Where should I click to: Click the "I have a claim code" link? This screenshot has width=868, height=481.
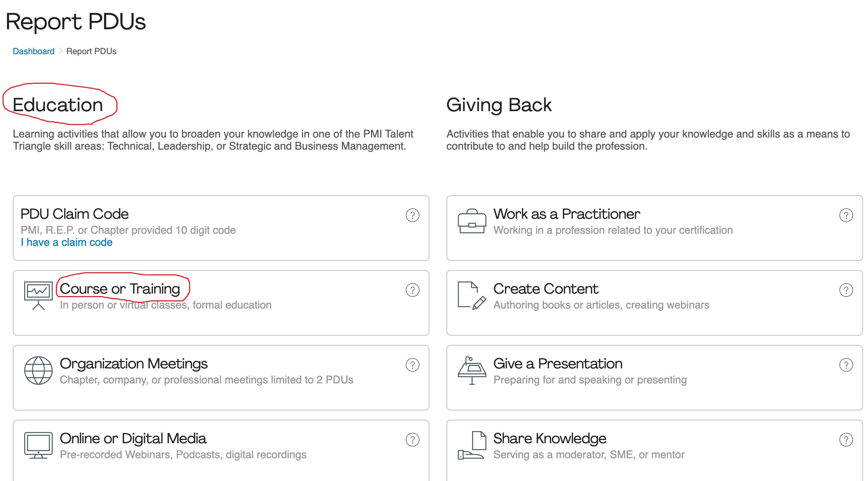[x=67, y=242]
